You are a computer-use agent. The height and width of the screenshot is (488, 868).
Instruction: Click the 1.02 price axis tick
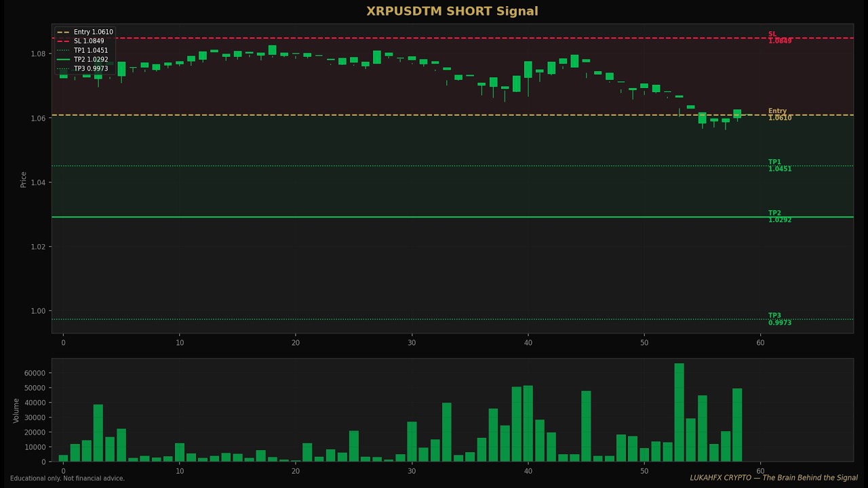click(38, 247)
